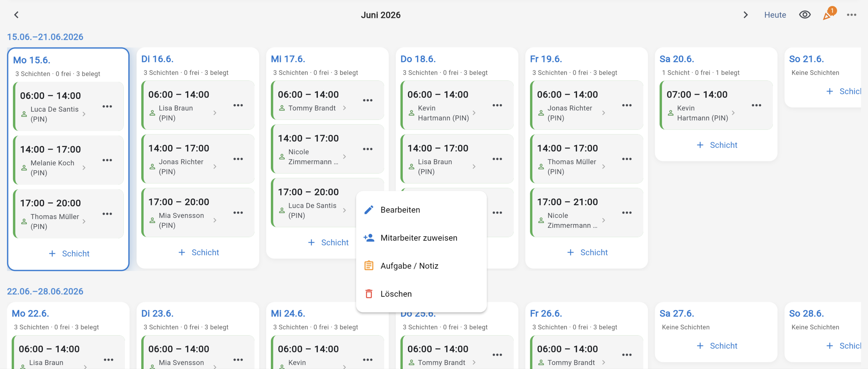Add a Schicht to Mi 17.6.

(x=328, y=242)
